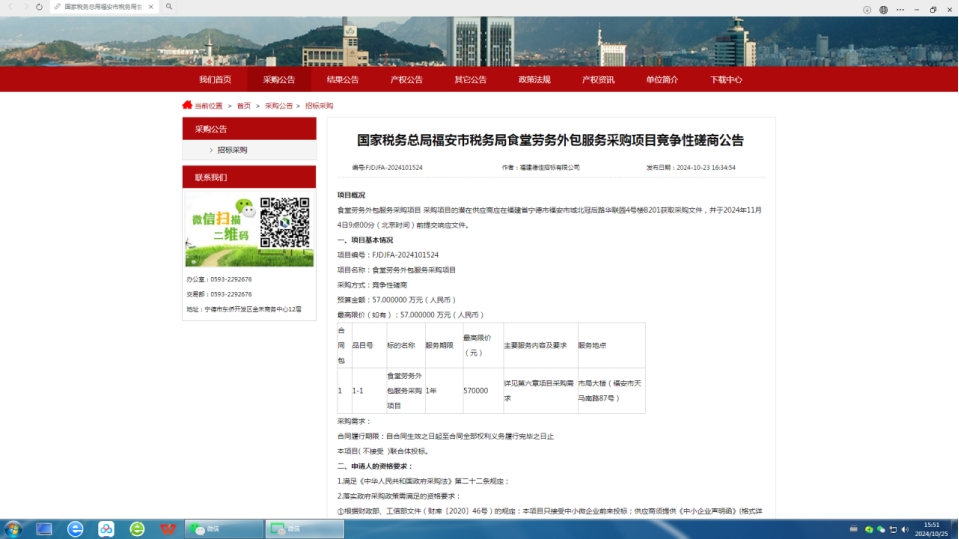Click the browser search magnifier icon
Screen dimensions: 959x539
coord(170,7)
